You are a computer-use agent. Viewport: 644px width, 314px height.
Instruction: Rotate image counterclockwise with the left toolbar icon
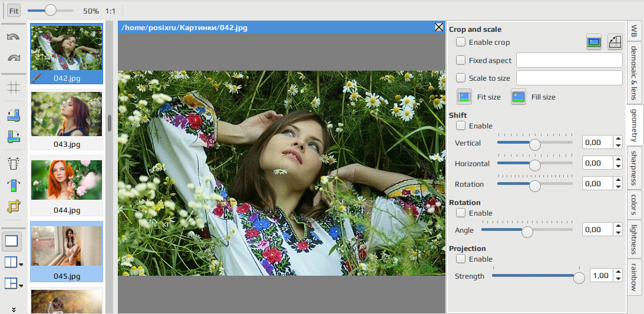pos(14,115)
